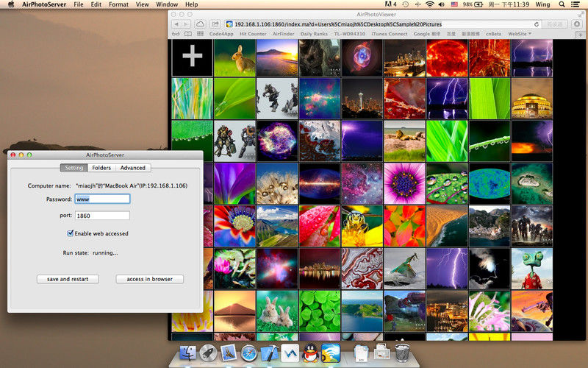Uncheck the Enable web accessed checkbox
The image size is (588, 368).
pyautogui.click(x=71, y=233)
